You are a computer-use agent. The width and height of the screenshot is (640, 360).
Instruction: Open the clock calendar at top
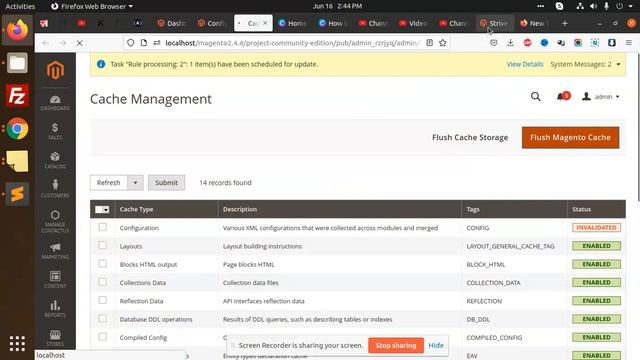click(337, 6)
